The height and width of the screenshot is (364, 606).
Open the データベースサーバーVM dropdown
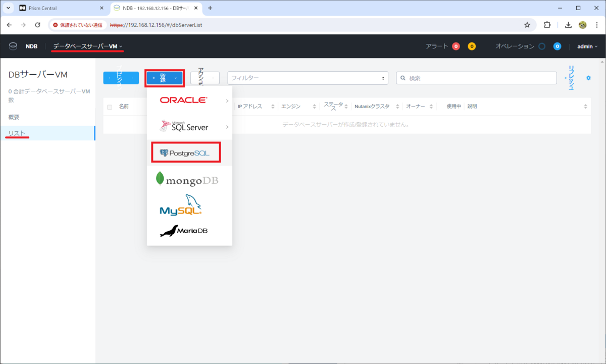point(87,46)
